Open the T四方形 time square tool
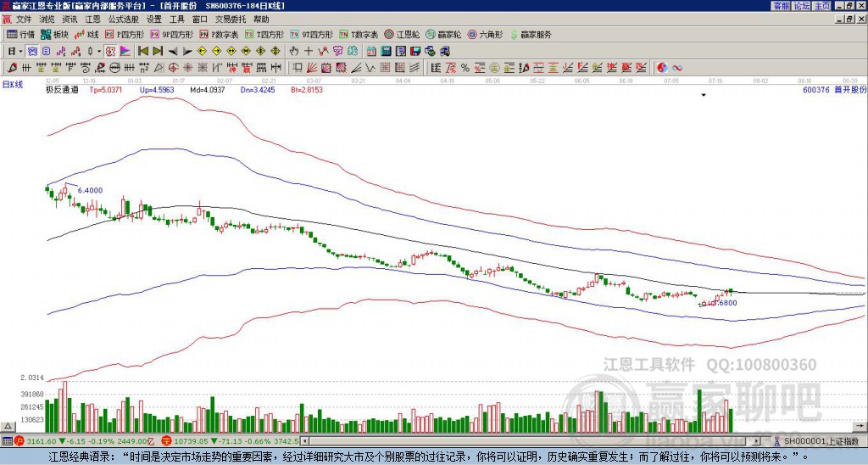 (x=264, y=34)
